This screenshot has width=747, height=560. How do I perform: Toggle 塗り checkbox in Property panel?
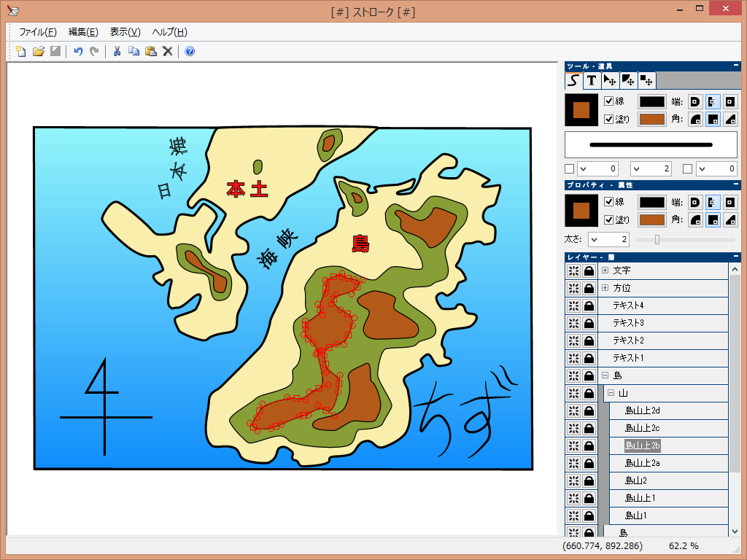tap(608, 219)
